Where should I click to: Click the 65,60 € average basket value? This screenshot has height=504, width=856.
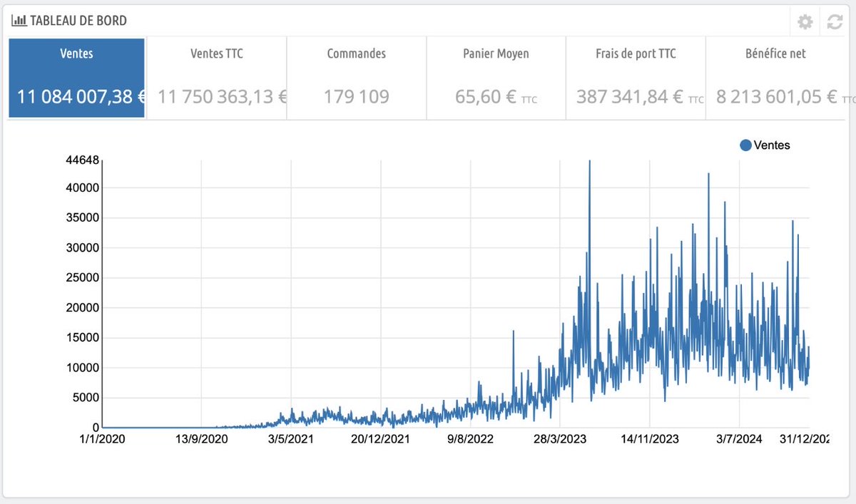point(485,96)
